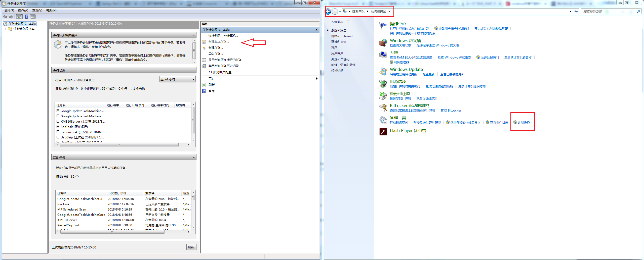Collapse the 任务计划程序 (本地) actions group

coord(316,30)
